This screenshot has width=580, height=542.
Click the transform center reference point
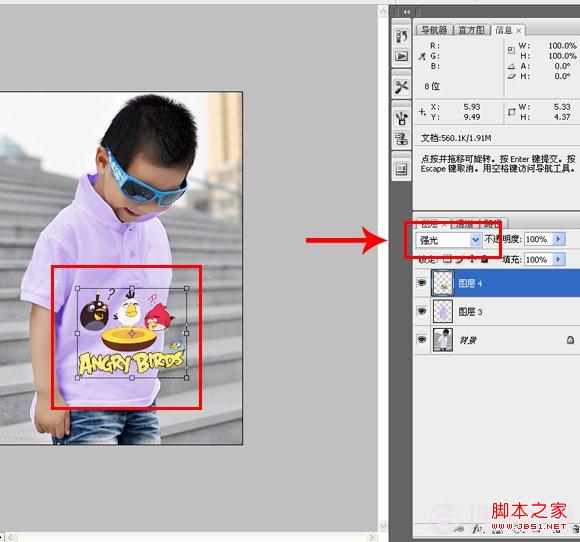[132, 333]
